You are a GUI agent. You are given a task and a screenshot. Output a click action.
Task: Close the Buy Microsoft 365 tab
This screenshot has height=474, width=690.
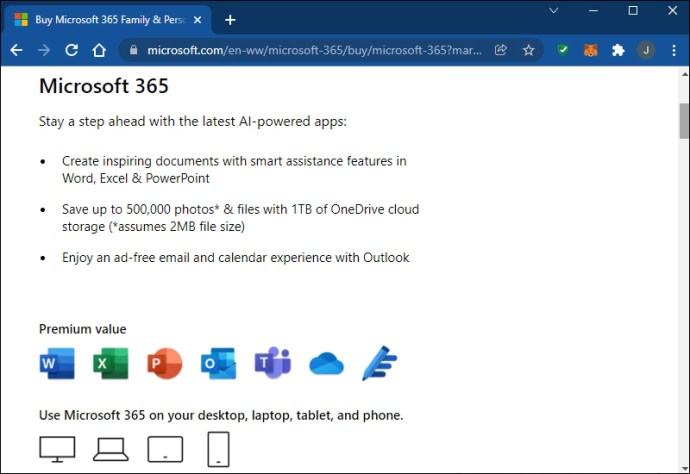(x=198, y=20)
